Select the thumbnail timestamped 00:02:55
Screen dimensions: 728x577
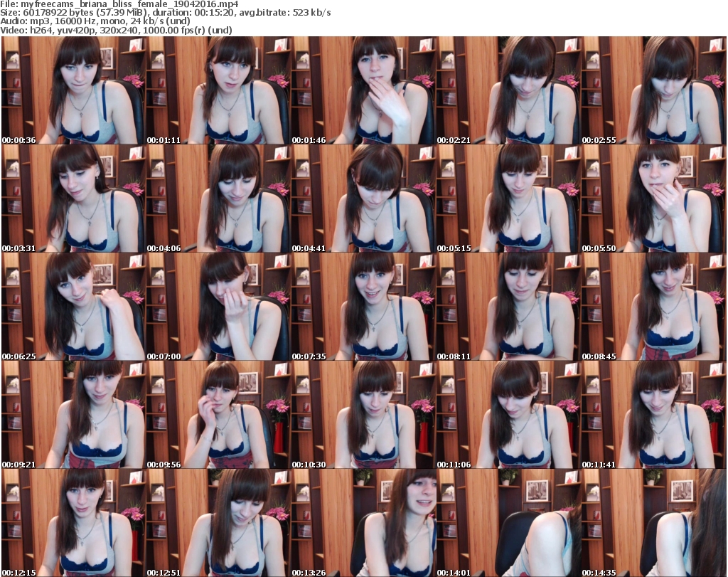coord(654,90)
